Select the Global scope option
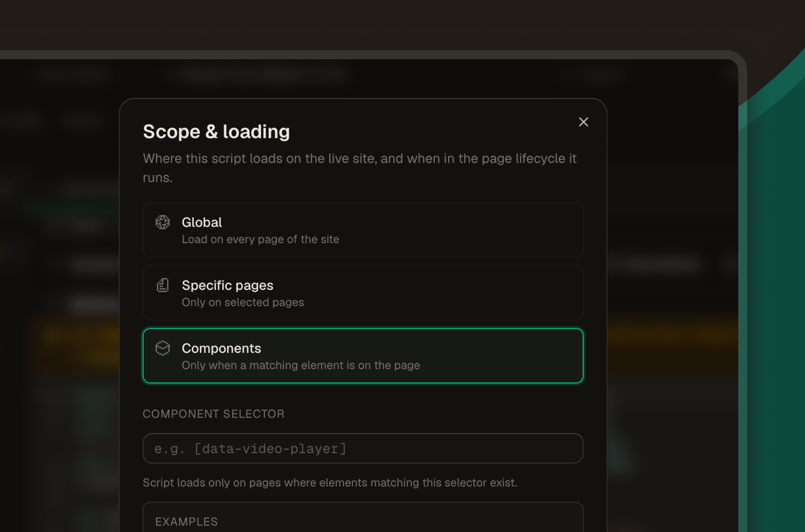Viewport: 805px width, 532px height. (363, 230)
